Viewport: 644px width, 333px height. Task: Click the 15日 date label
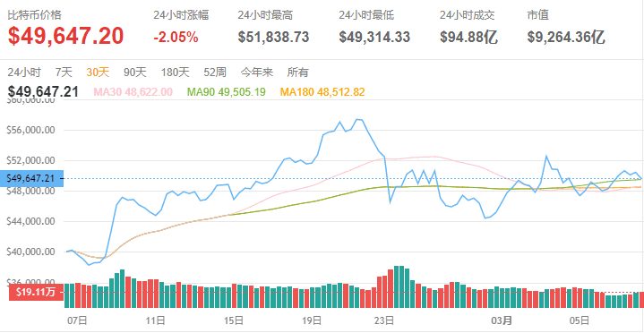point(233,320)
